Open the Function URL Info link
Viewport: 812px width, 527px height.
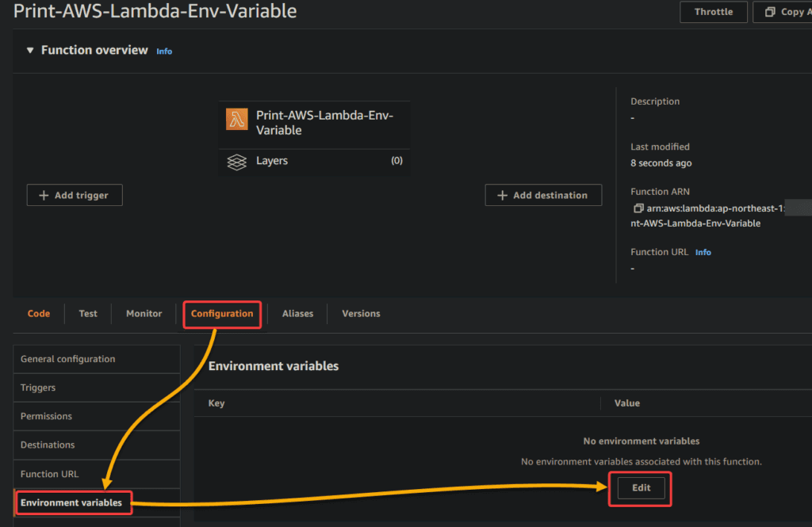pos(703,252)
